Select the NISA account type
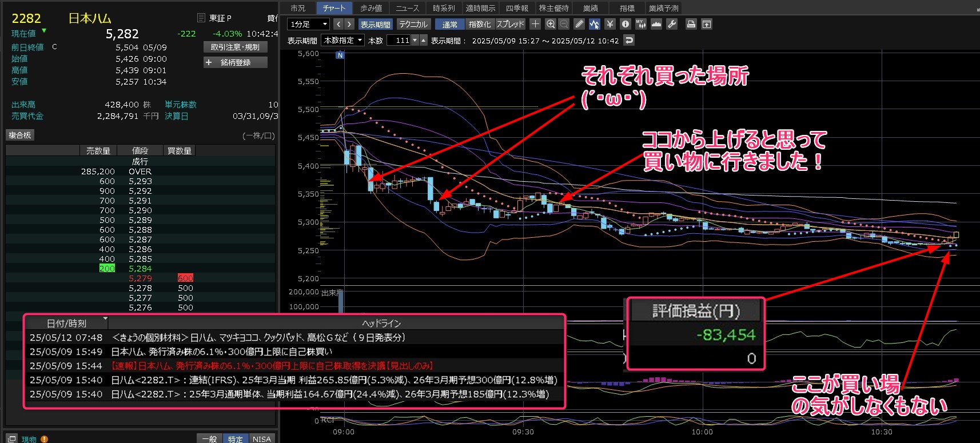This screenshot has width=980, height=443. pyautogui.click(x=261, y=439)
